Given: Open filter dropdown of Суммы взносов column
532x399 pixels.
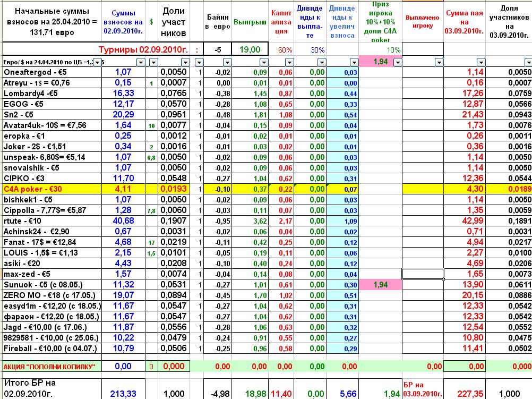Looking at the screenshot, I should click(141, 63).
